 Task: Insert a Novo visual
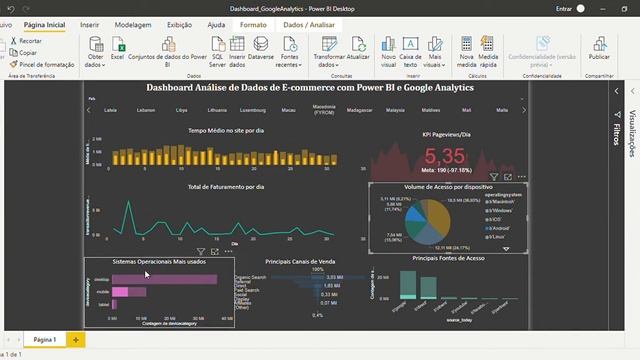[388, 52]
